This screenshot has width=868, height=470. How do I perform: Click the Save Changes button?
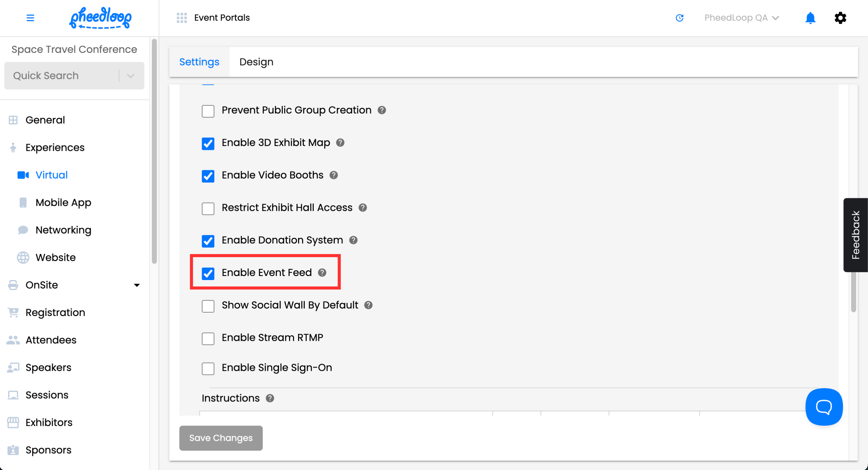coord(221,438)
